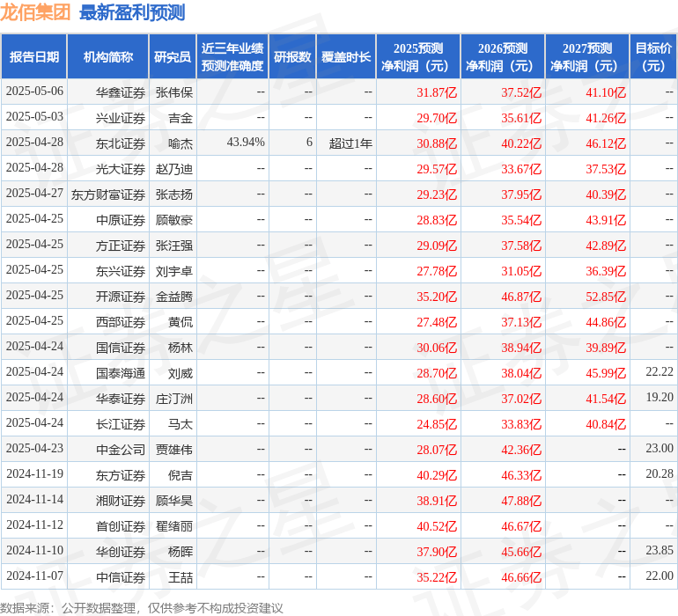Click analyst name 张汪强
Screen dimensions: 678x616
coord(173,246)
